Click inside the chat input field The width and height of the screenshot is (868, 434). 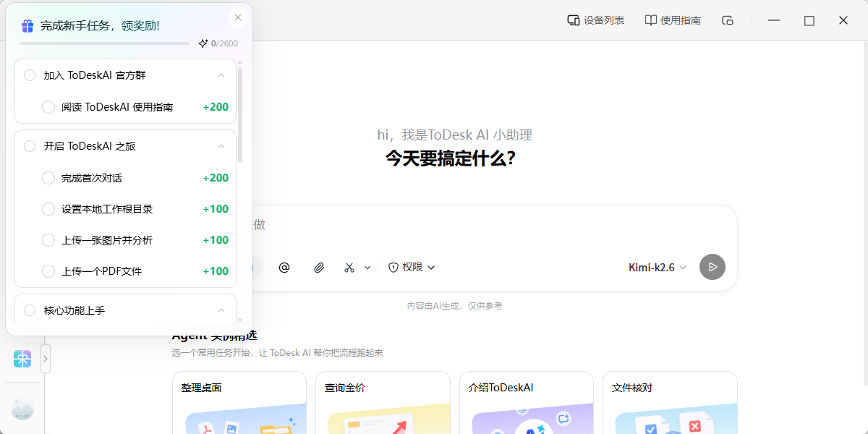[x=456, y=225]
